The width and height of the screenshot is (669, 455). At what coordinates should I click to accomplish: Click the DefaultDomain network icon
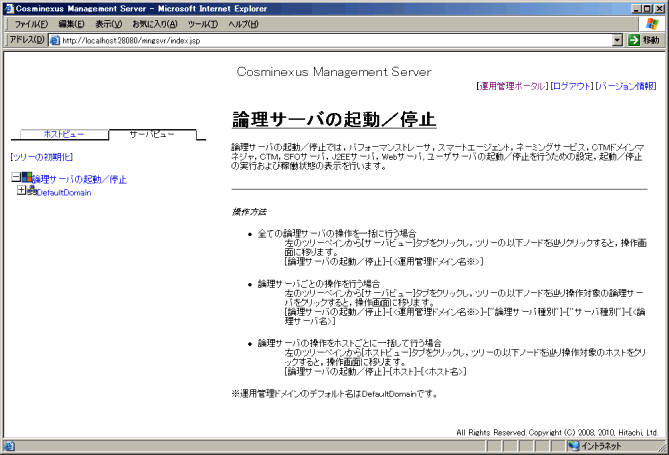point(32,192)
